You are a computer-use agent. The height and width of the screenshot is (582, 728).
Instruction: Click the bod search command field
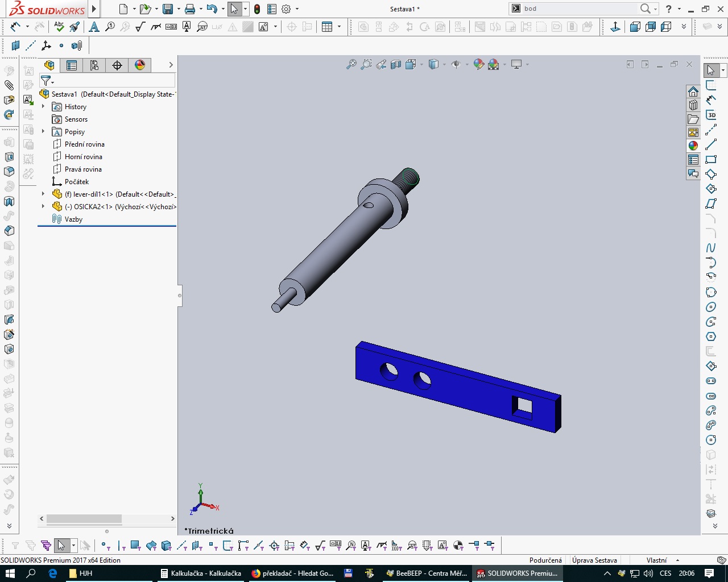pos(580,9)
